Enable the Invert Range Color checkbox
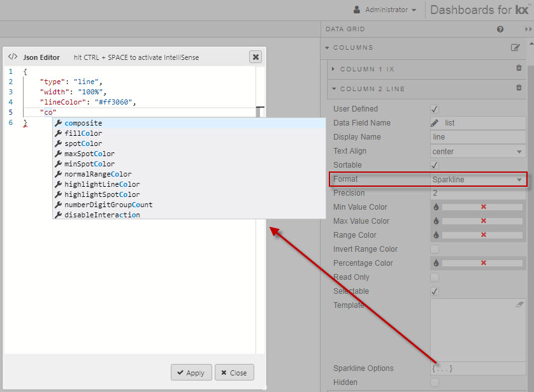This screenshot has height=392, width=534. (x=435, y=249)
